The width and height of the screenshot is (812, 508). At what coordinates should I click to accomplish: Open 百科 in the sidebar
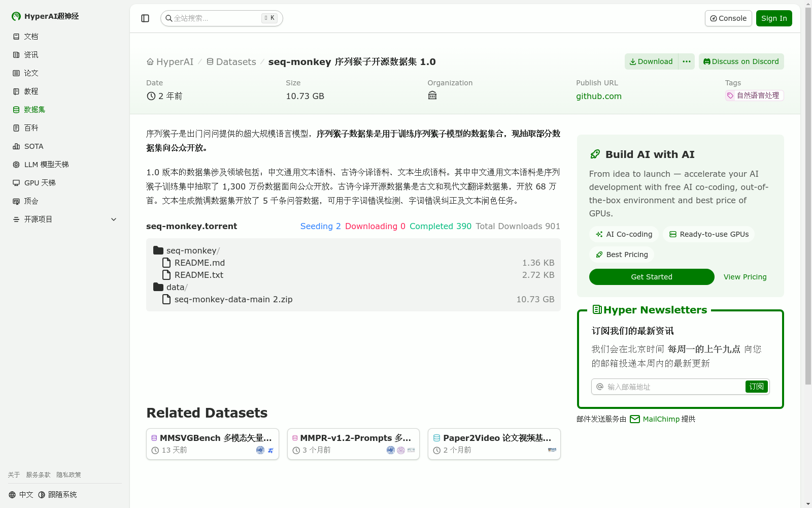(x=64, y=128)
